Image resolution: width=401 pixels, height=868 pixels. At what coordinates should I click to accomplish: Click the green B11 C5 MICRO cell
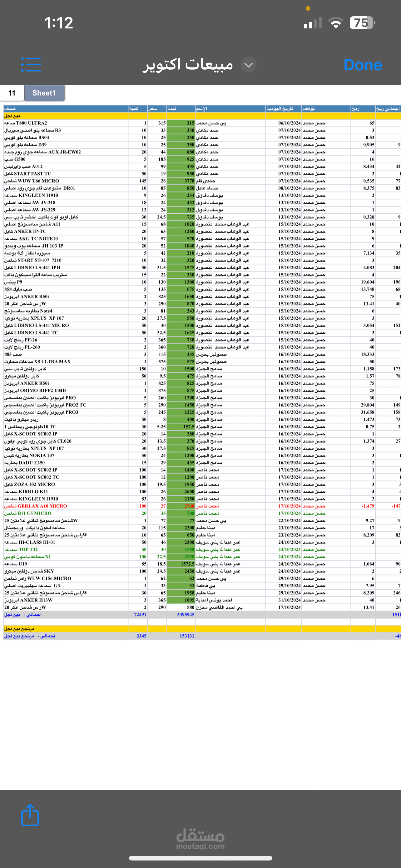pos(66,514)
